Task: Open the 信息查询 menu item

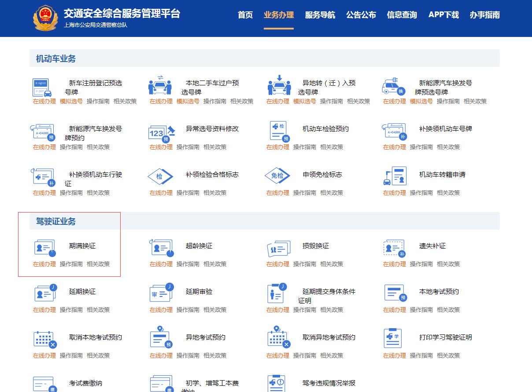Action: pos(401,15)
